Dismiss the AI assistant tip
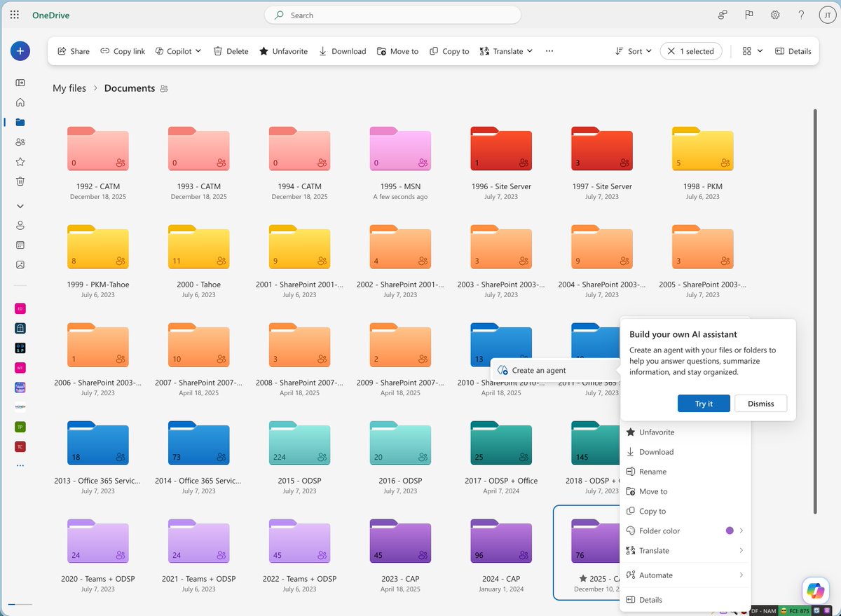This screenshot has height=616, width=841. [760, 404]
